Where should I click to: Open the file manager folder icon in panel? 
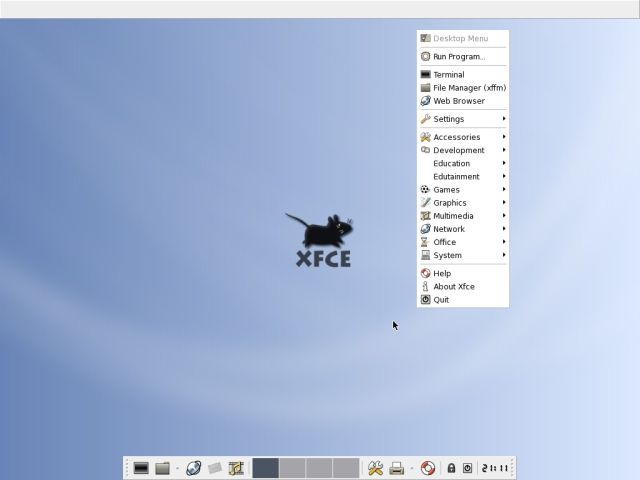coord(162,468)
